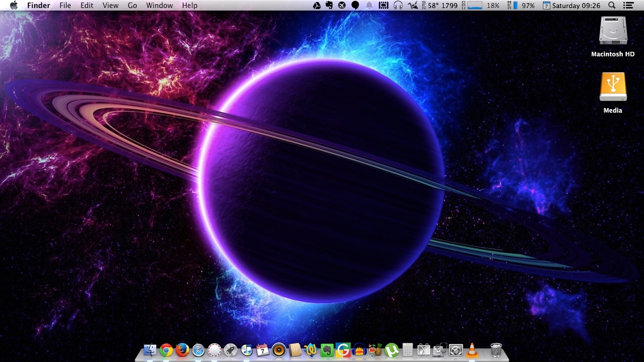
Task: Open the speaker audio app in Dock
Action: pos(279,350)
